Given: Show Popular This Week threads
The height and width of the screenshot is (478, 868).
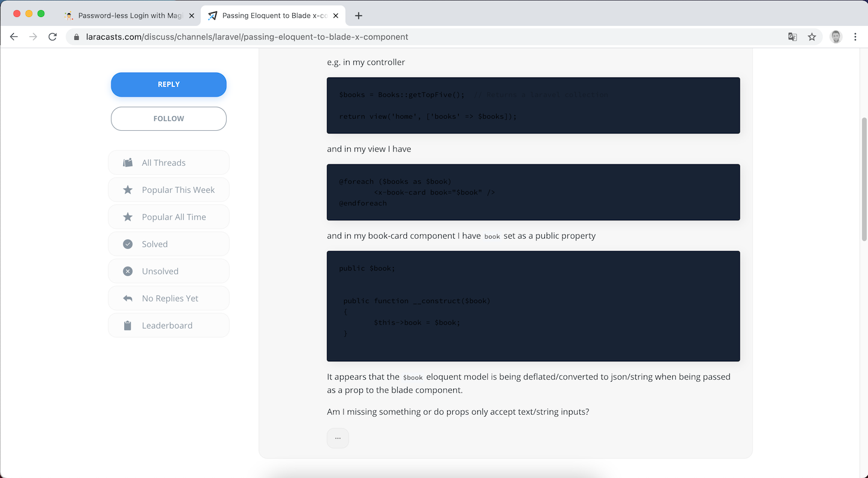Looking at the screenshot, I should click(169, 190).
